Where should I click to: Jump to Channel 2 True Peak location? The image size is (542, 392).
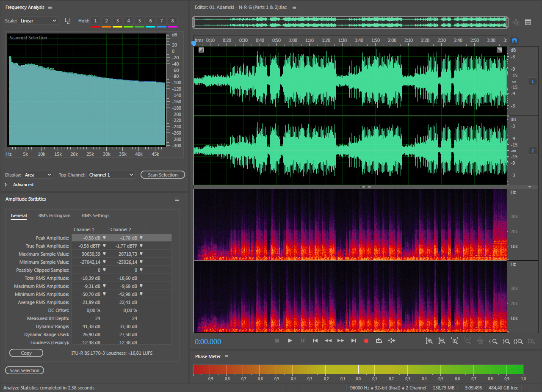point(141,246)
